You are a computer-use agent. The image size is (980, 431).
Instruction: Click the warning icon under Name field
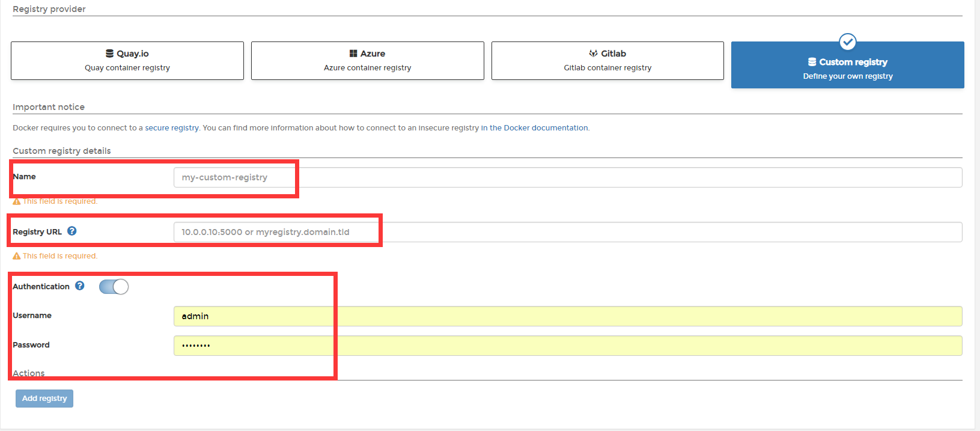click(x=17, y=201)
